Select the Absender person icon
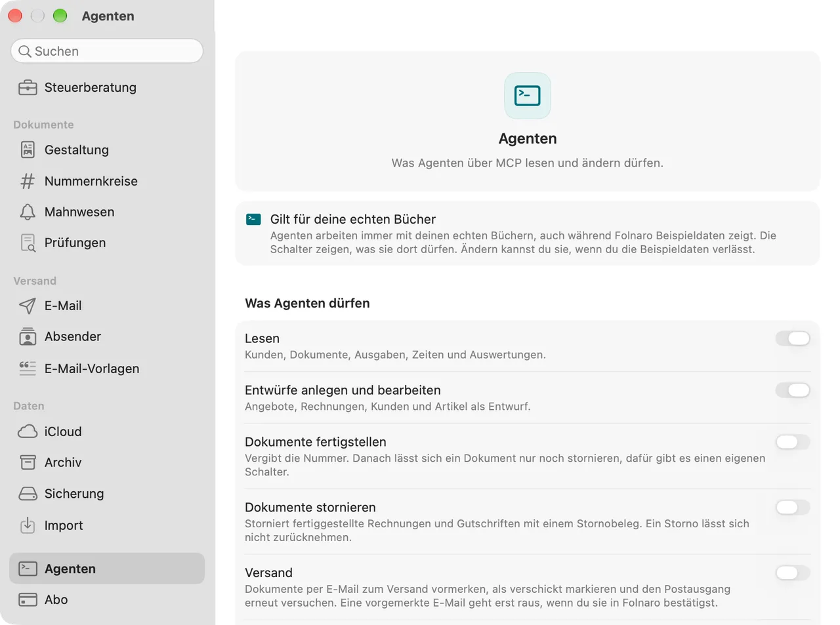Screen dimensions: 840x625 point(28,336)
